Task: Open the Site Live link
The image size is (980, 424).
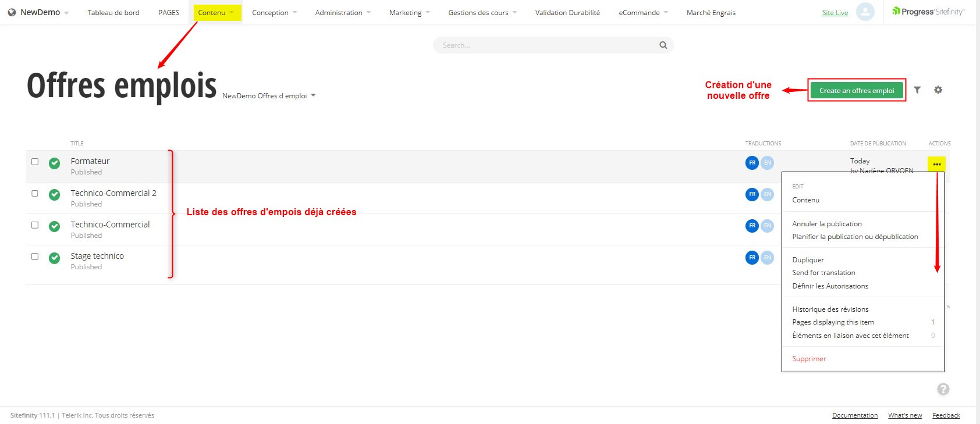Action: click(x=835, y=13)
